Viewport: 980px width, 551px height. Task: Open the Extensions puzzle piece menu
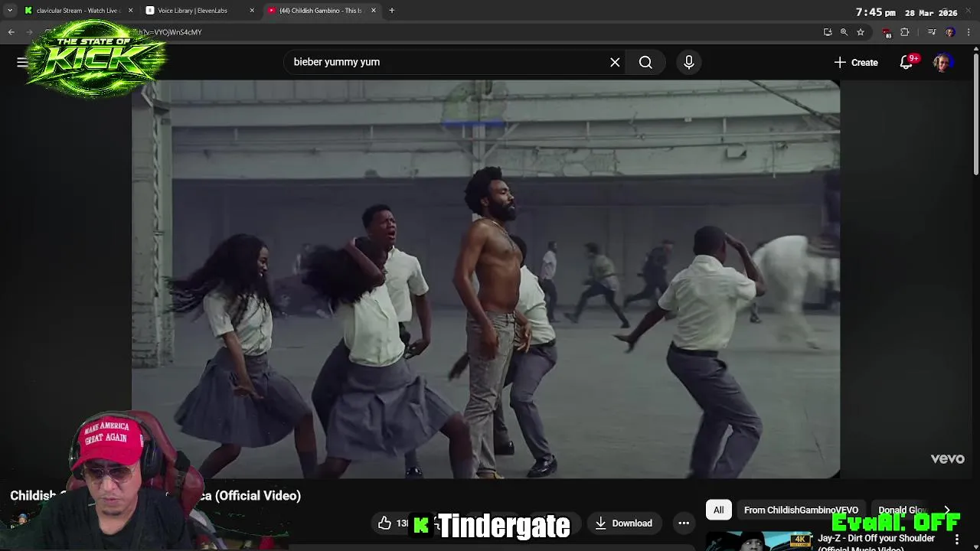pyautogui.click(x=905, y=32)
